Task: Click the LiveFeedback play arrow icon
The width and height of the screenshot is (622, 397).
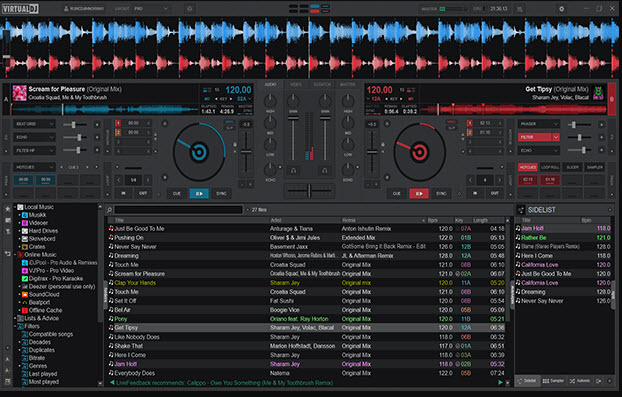Action: click(x=500, y=383)
